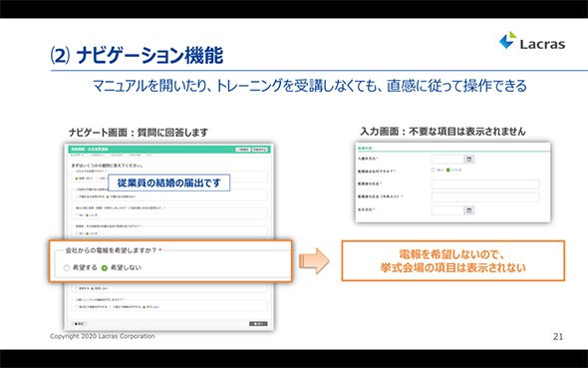Click the dark next button at form bottom right

pyautogui.click(x=258, y=324)
